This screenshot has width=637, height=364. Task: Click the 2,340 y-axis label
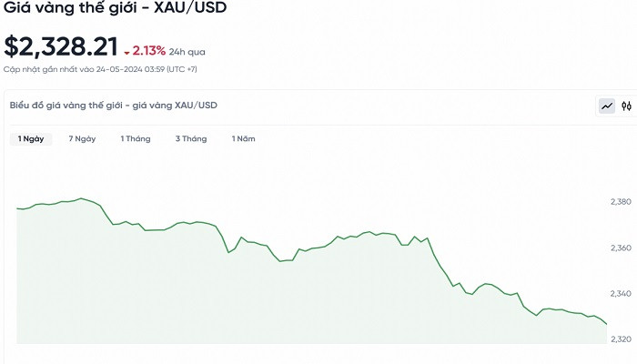[x=619, y=293]
